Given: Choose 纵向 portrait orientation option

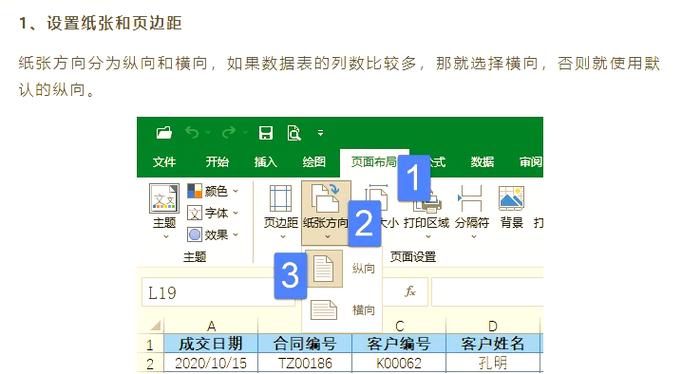Looking at the screenshot, I should [x=342, y=268].
